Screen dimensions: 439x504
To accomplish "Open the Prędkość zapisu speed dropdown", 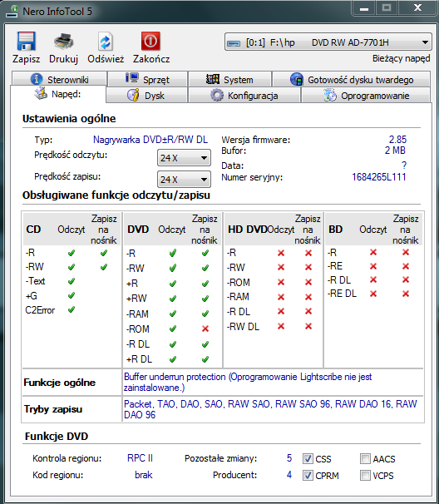I will point(184,180).
